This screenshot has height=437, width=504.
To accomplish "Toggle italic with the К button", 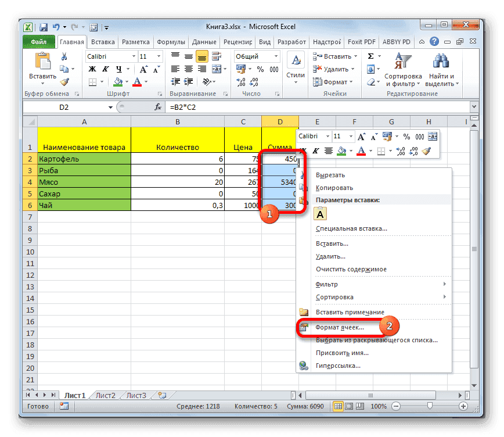I will pos(105,69).
